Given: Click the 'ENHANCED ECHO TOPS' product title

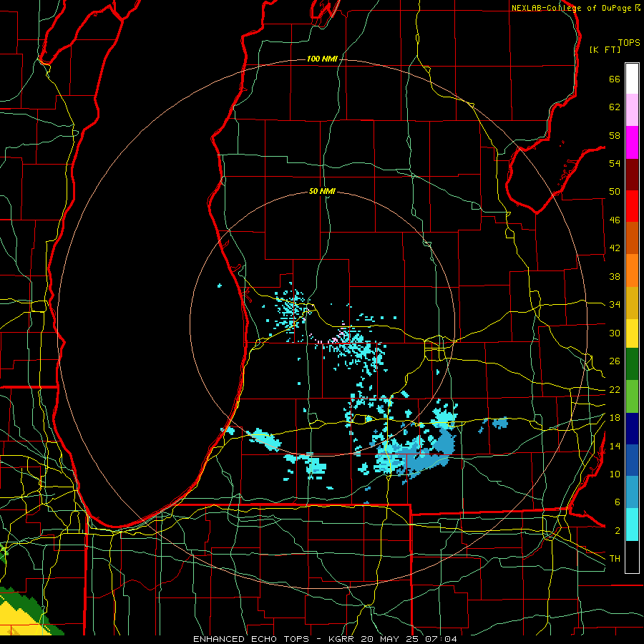Looking at the screenshot, I should [x=251, y=639].
